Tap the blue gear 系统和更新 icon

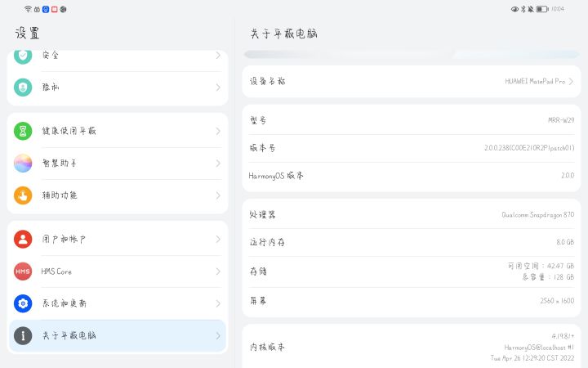pos(23,303)
